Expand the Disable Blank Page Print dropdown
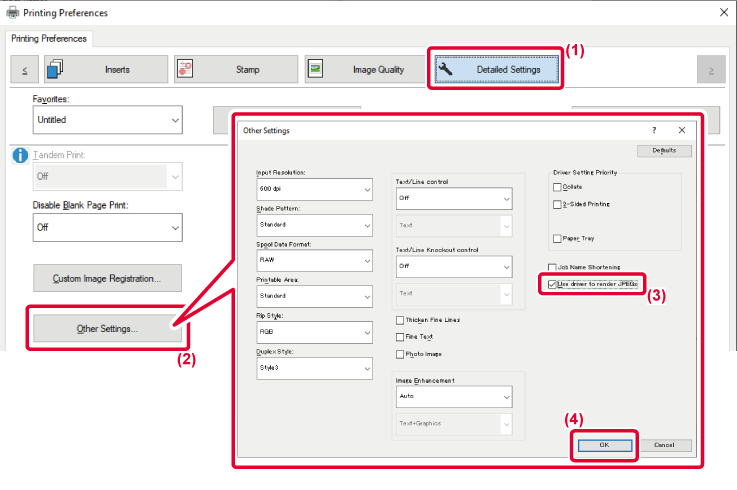The width and height of the screenshot is (737, 490). pyautogui.click(x=108, y=228)
